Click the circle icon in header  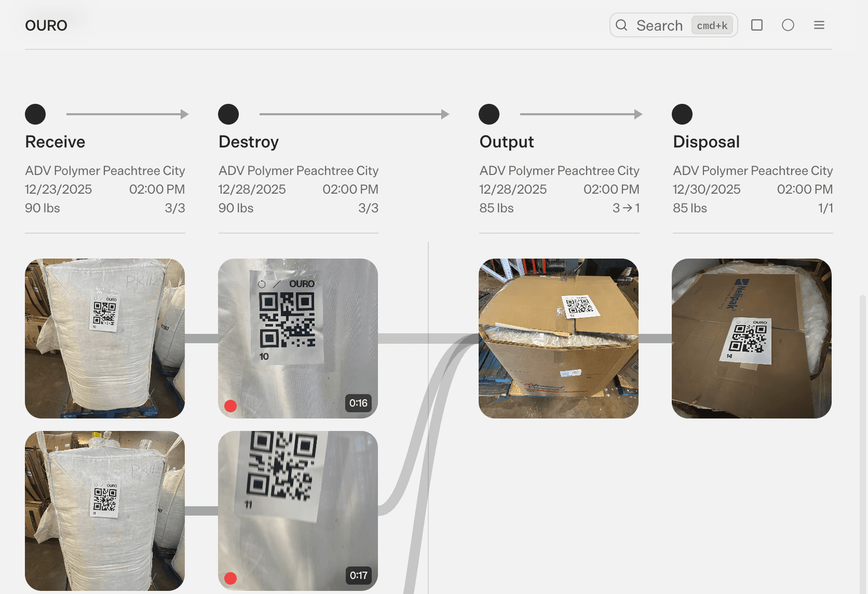[788, 25]
